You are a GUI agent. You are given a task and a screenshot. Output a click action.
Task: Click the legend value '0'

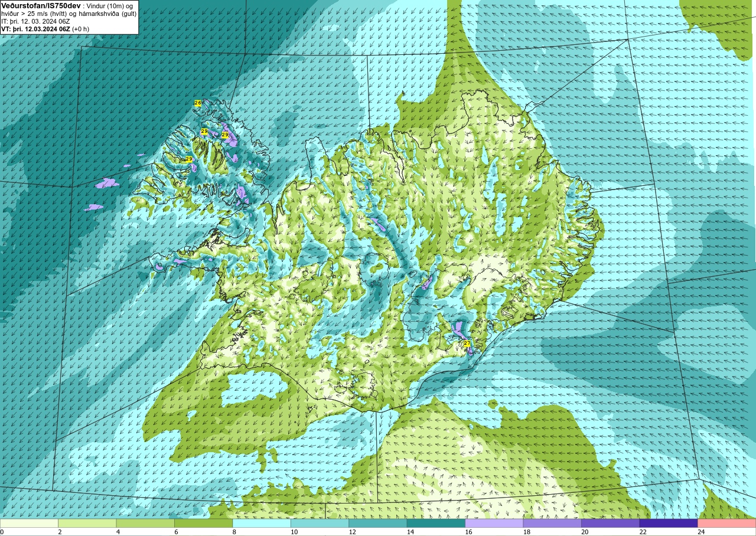tap(2, 532)
